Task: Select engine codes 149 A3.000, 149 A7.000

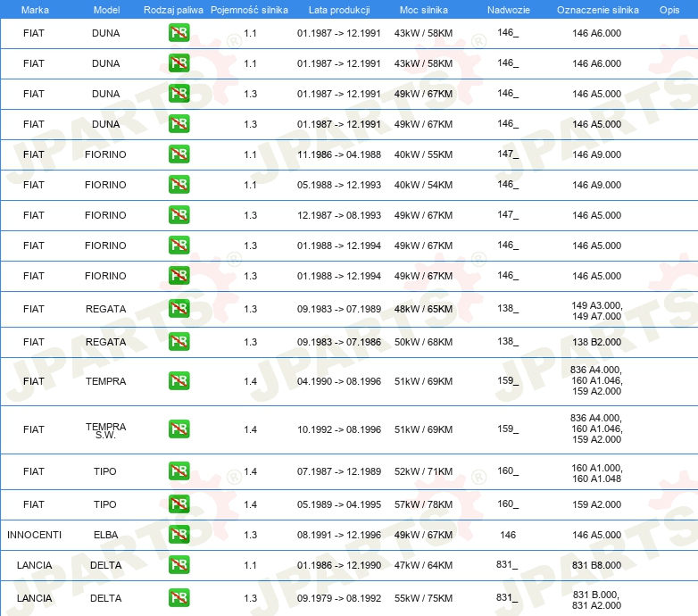Action: (597, 311)
